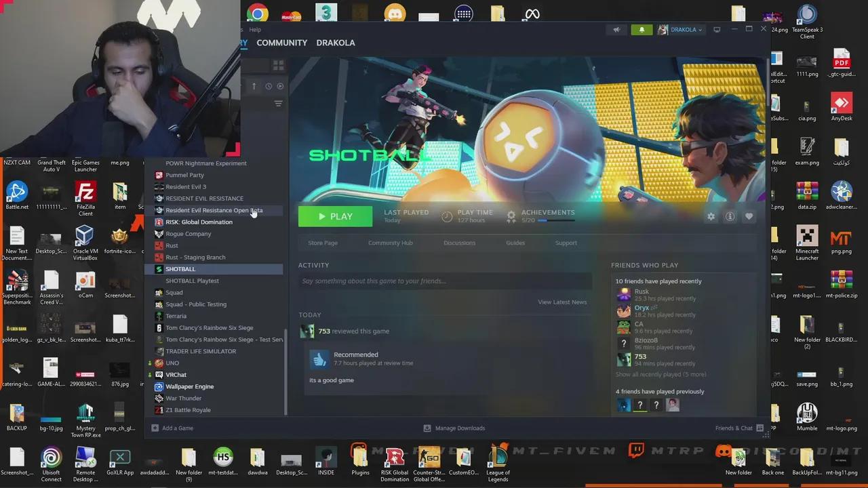Open friend Oryx in friends who play
Screen dimensions: 868x488
pos(642,308)
